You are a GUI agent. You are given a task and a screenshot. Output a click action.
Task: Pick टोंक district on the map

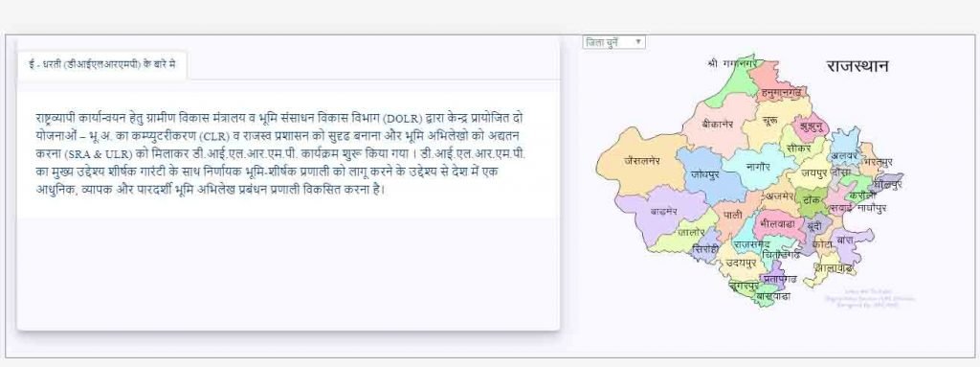pos(812,199)
